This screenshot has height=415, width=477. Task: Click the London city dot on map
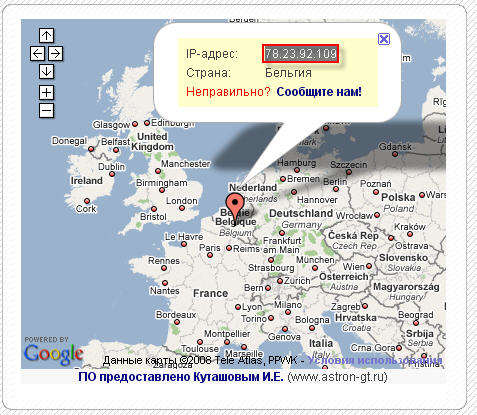[x=182, y=208]
